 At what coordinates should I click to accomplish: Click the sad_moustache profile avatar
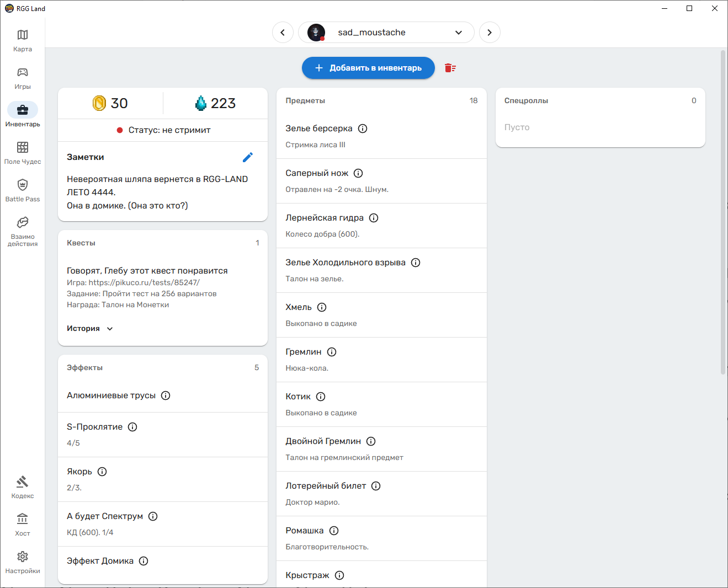tap(316, 33)
